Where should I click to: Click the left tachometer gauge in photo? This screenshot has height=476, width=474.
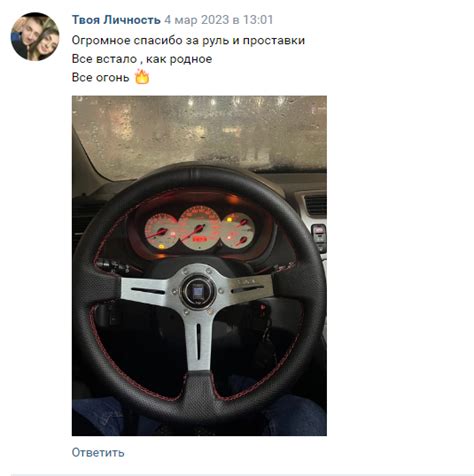162,232
